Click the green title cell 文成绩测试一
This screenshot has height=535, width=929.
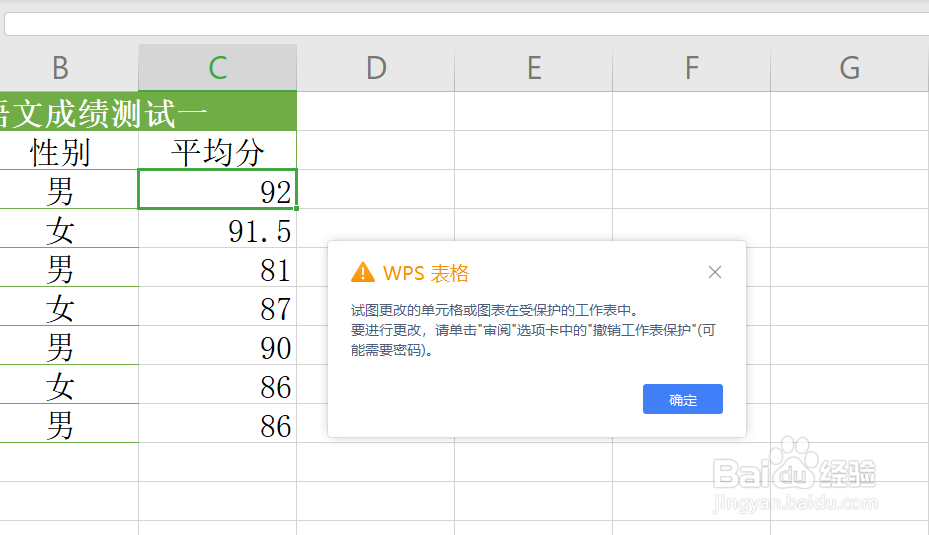[148, 111]
